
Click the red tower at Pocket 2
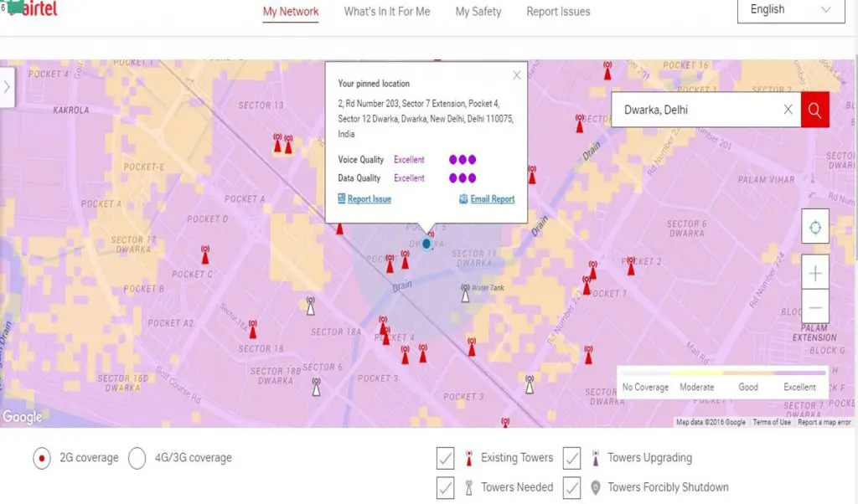[631, 265]
